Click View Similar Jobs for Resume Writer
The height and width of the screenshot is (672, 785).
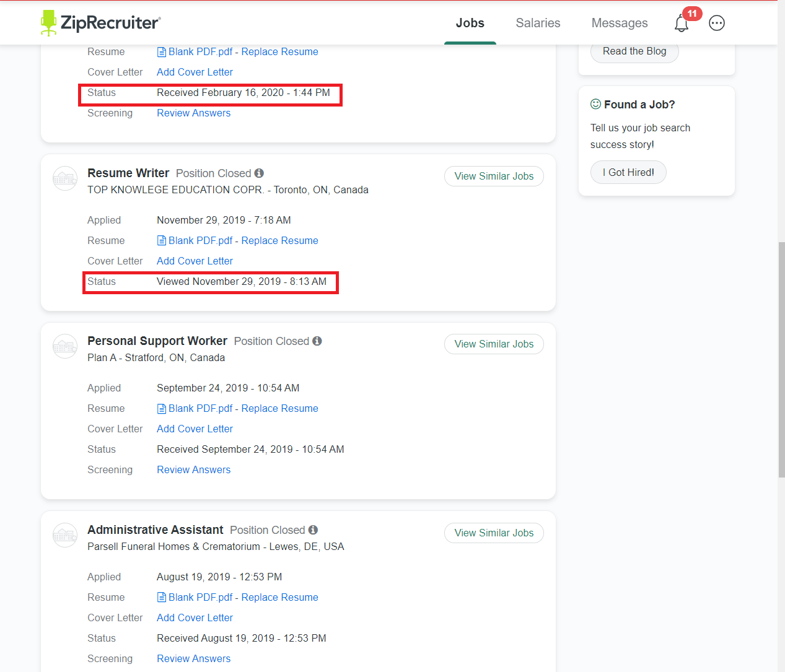pos(494,177)
